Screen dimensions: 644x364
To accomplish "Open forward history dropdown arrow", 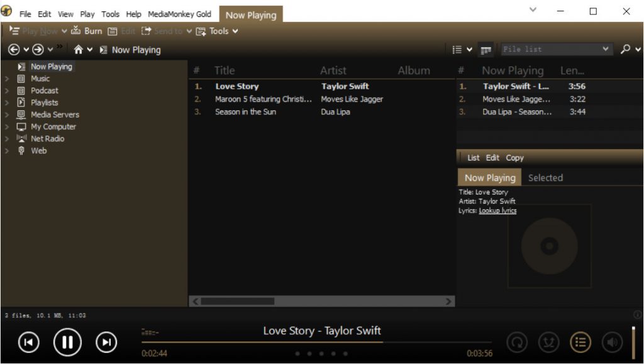I will tap(50, 50).
